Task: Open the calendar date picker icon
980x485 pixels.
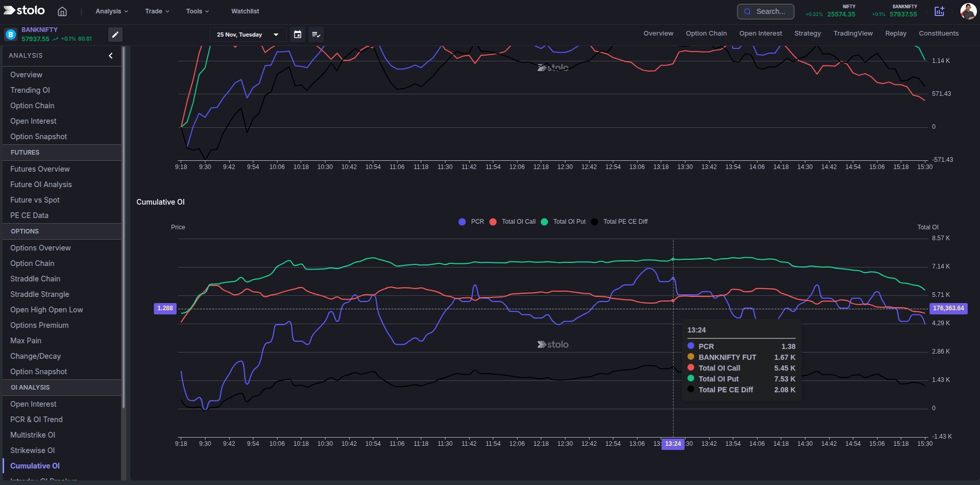Action: (298, 35)
